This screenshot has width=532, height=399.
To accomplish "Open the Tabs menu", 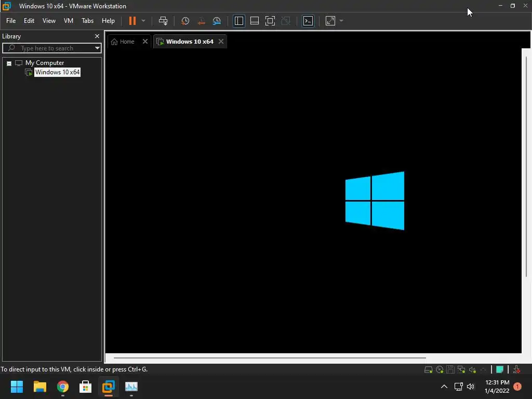I will pos(87,21).
